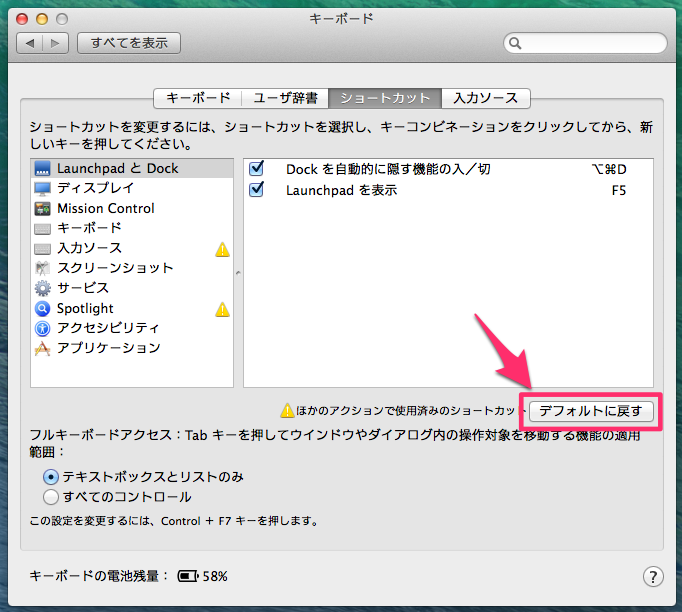
Task: Click the battery level icon
Action: [188, 576]
